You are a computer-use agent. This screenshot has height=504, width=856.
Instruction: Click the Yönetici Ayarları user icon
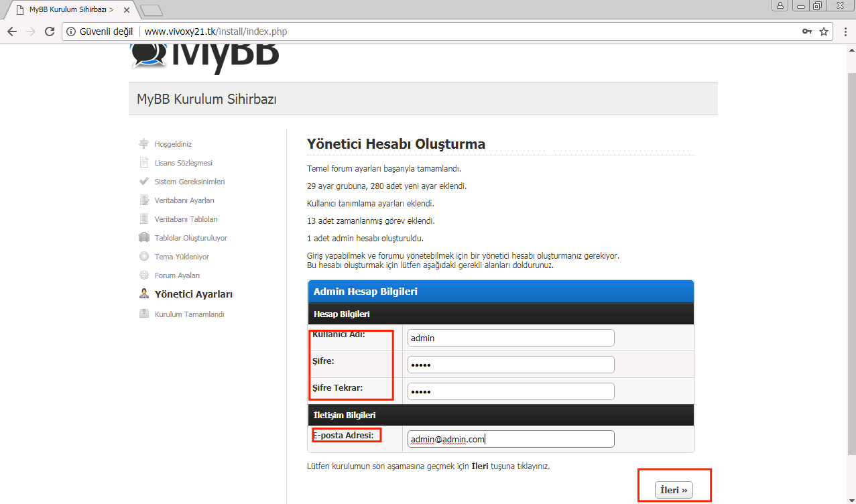143,294
